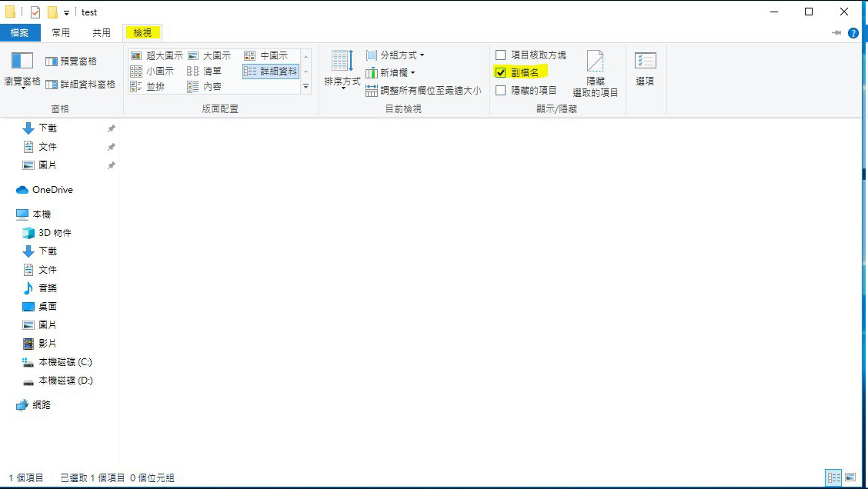Click the 瀏覽窗格 navigation pane icon

[22, 62]
